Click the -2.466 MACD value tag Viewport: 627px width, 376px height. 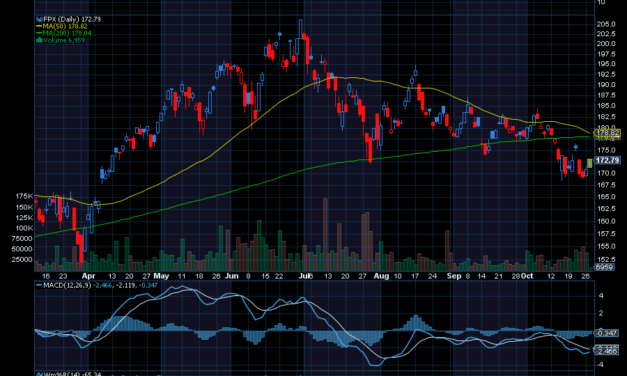607,351
